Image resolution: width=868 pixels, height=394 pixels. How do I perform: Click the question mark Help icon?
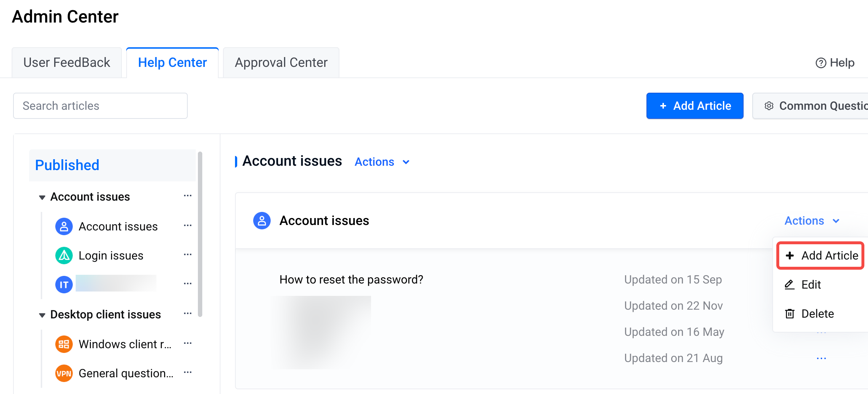821,63
